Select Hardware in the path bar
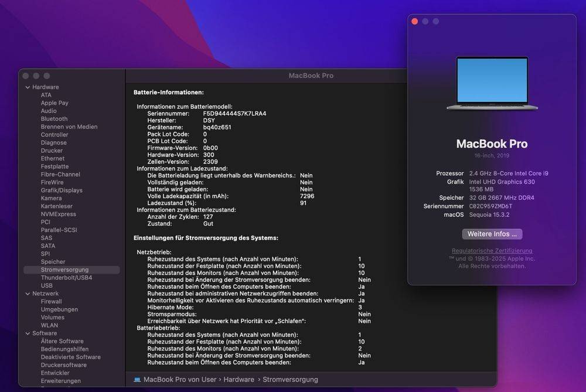The image size is (586, 392). click(x=239, y=380)
